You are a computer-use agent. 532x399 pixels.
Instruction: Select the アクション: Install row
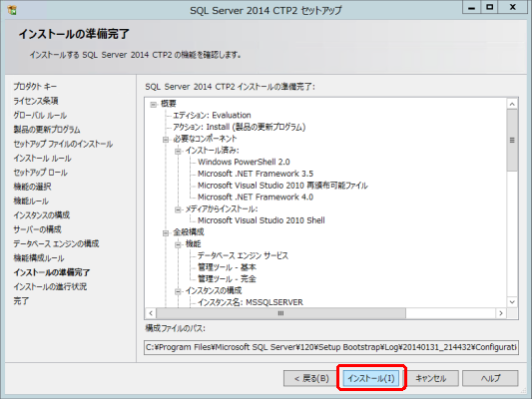[240, 127]
